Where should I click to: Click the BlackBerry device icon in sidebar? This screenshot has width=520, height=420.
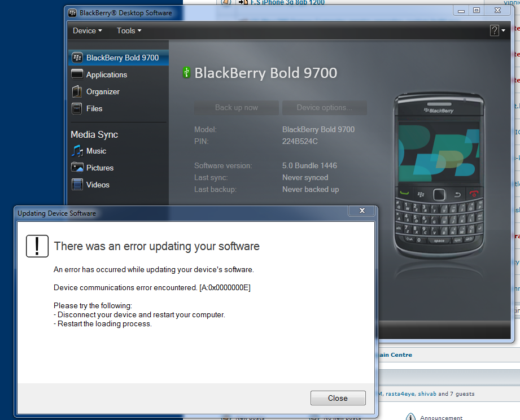(77, 58)
